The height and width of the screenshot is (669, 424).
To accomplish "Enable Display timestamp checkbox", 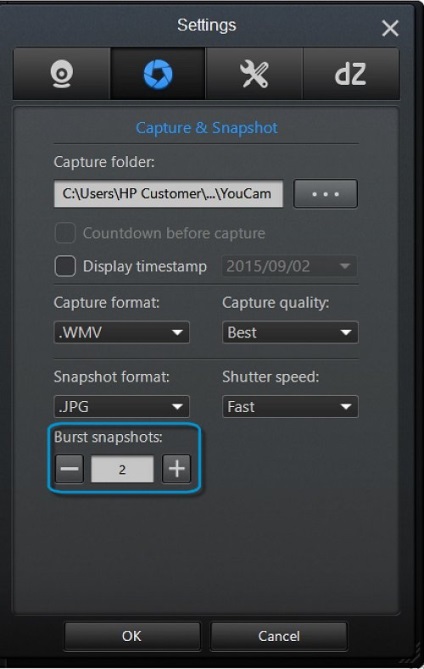I will coord(65,266).
